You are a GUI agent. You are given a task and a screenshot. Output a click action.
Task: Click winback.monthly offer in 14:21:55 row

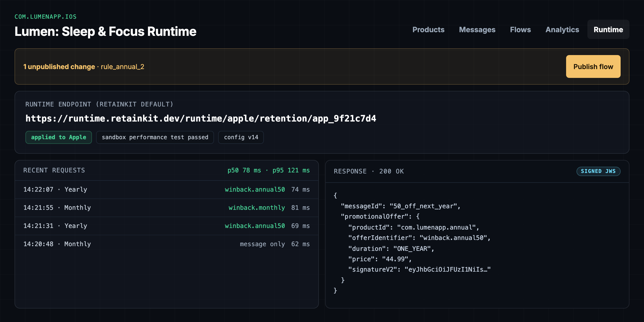257,208
